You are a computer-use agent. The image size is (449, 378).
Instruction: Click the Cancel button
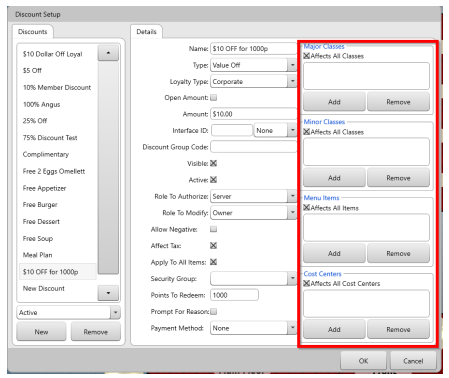coord(413,361)
